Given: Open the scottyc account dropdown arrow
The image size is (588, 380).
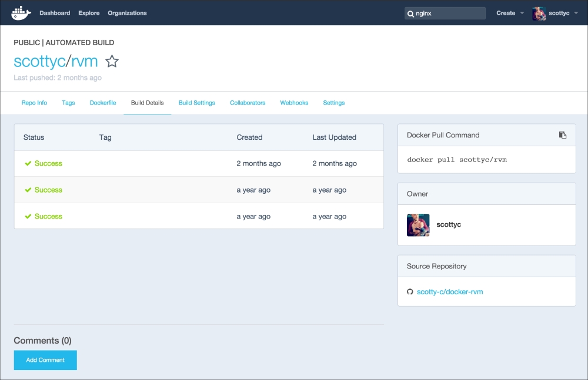Looking at the screenshot, I should pos(576,13).
